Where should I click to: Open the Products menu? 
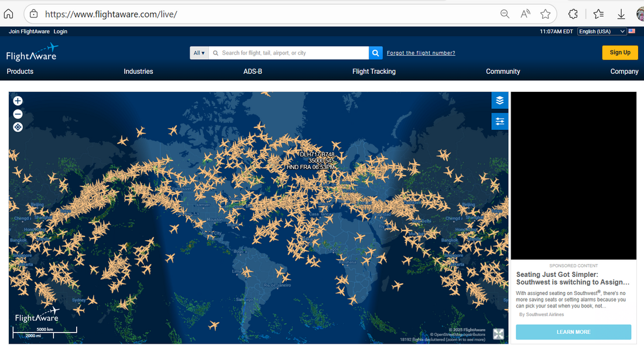pyautogui.click(x=20, y=71)
